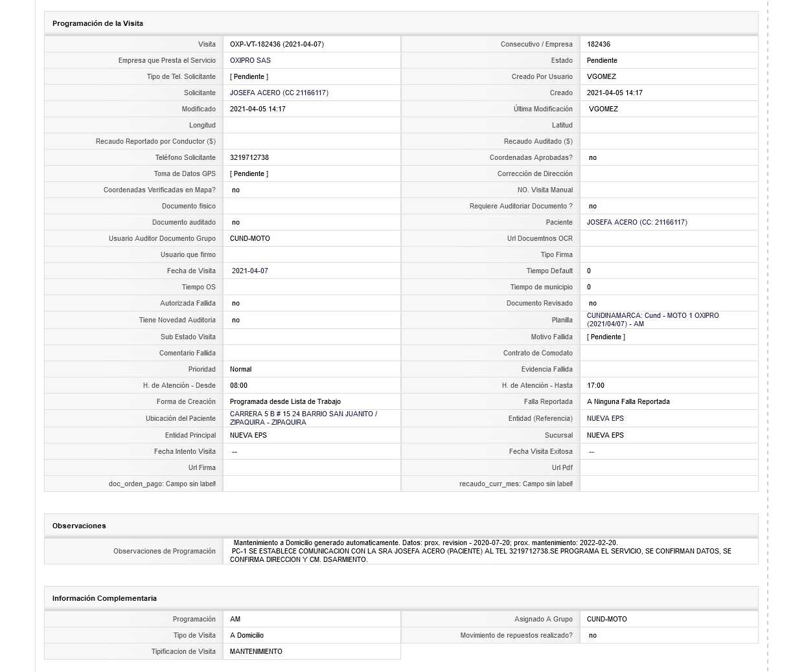Click the Tiene Novedad Auditoria value no
Viewport: 793px width, 672px height.
236,320
